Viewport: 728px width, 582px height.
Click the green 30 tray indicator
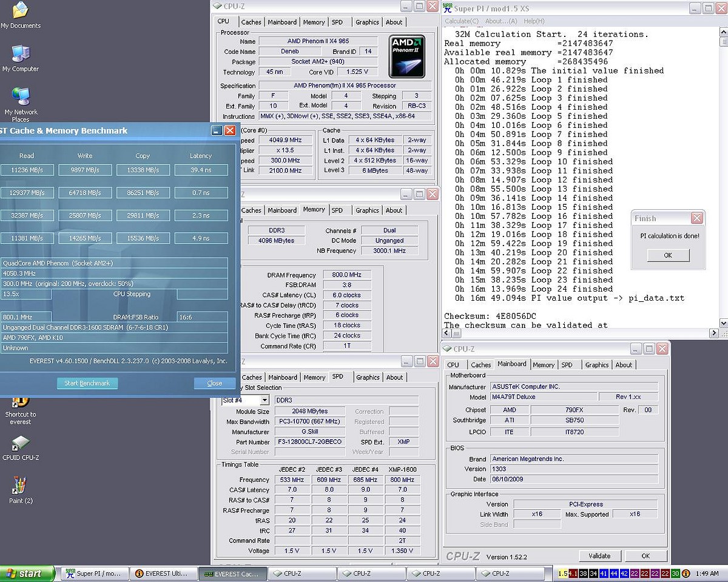pos(675,573)
